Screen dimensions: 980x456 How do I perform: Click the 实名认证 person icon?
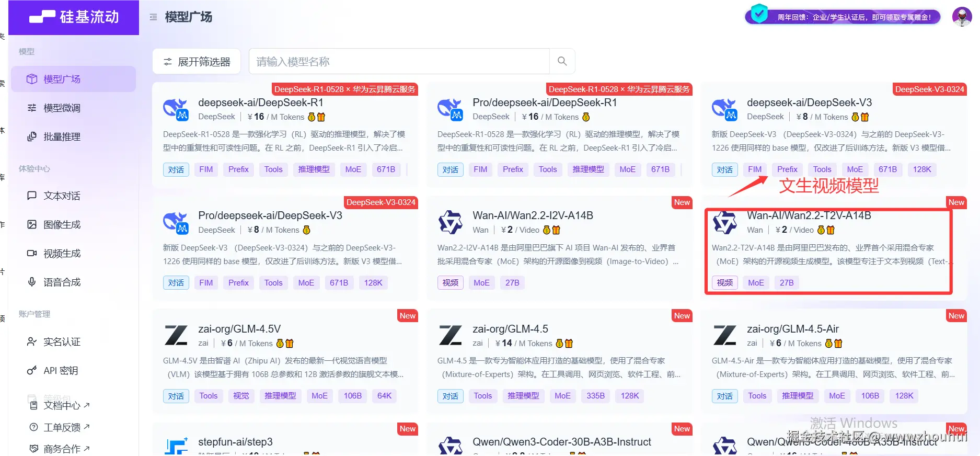pos(32,341)
